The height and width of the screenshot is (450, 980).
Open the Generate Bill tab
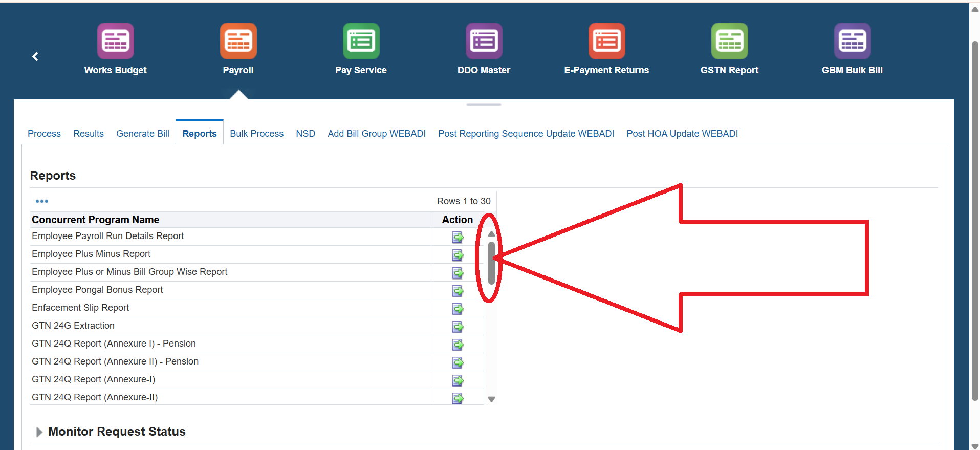(143, 134)
